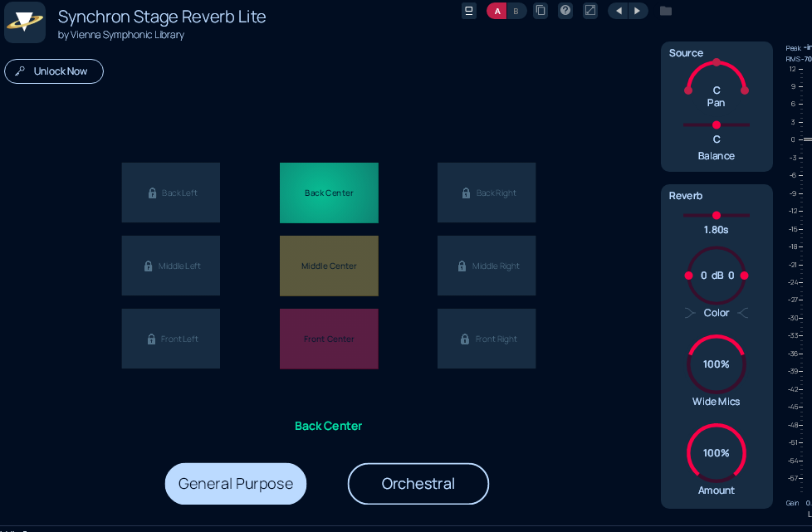Click the Amount label text
The width and height of the screenshot is (812, 532).
[x=717, y=490]
